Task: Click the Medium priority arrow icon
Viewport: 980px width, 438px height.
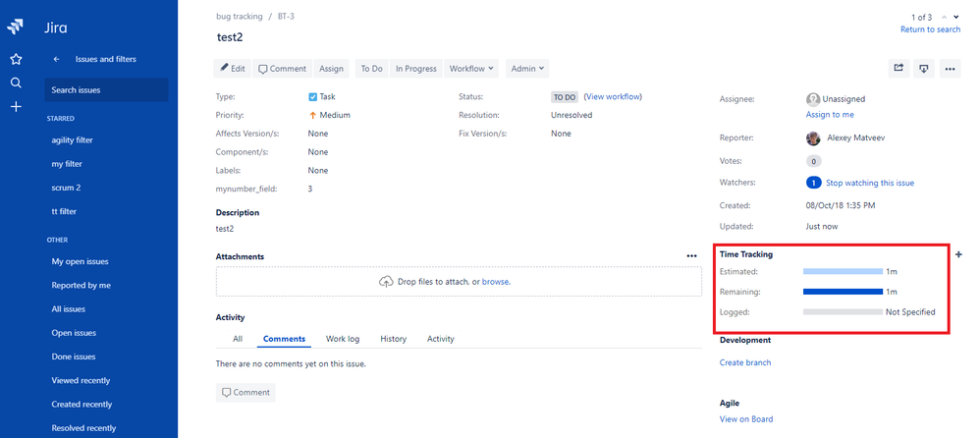Action: point(313,115)
